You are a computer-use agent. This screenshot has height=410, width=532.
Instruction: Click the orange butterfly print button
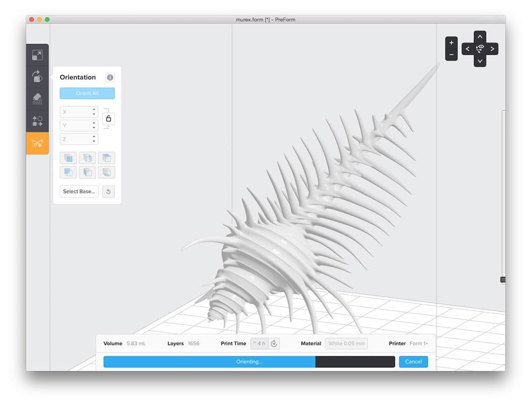tap(37, 143)
